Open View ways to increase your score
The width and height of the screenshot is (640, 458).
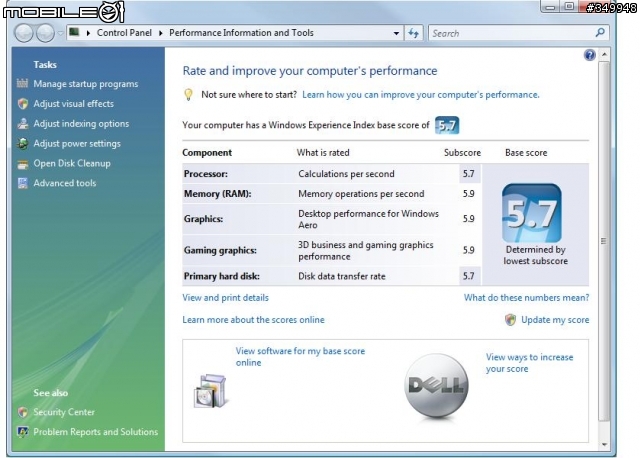529,363
